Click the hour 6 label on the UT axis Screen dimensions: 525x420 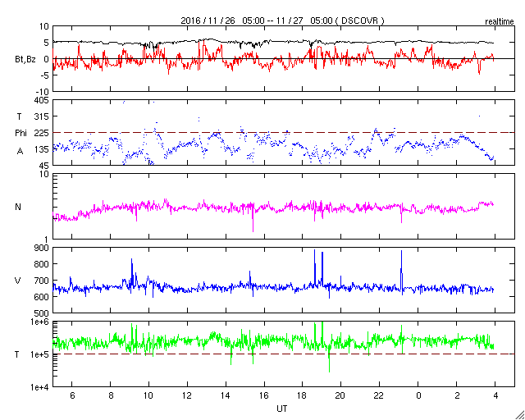72,395
